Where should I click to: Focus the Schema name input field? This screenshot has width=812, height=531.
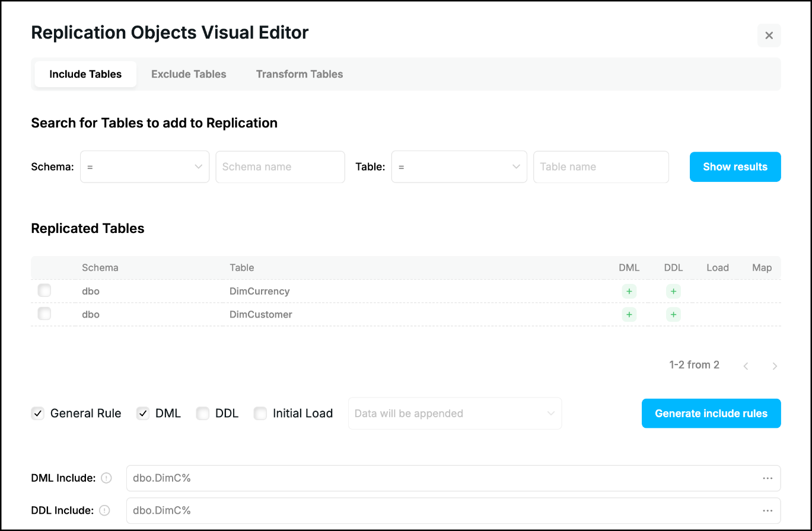pyautogui.click(x=280, y=167)
